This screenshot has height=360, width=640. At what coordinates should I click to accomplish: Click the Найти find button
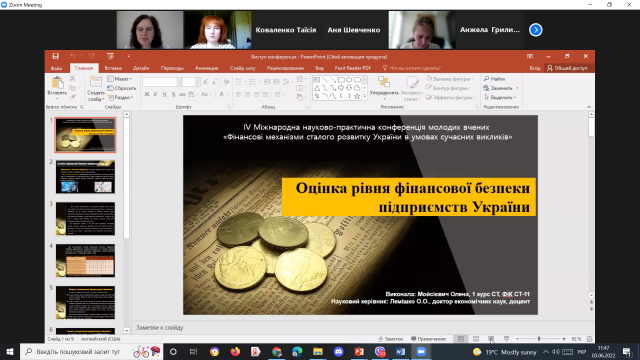[495, 79]
